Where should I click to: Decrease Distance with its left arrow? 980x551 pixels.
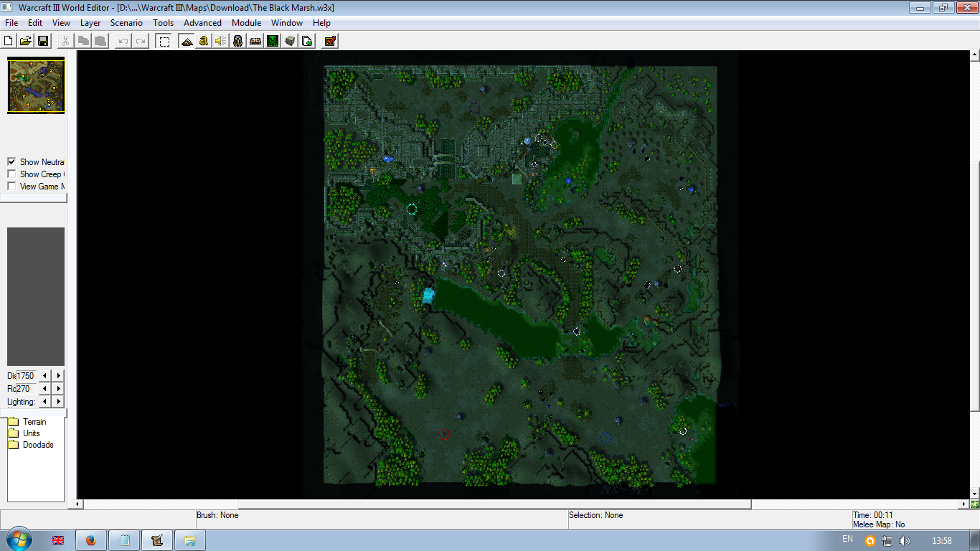point(45,376)
